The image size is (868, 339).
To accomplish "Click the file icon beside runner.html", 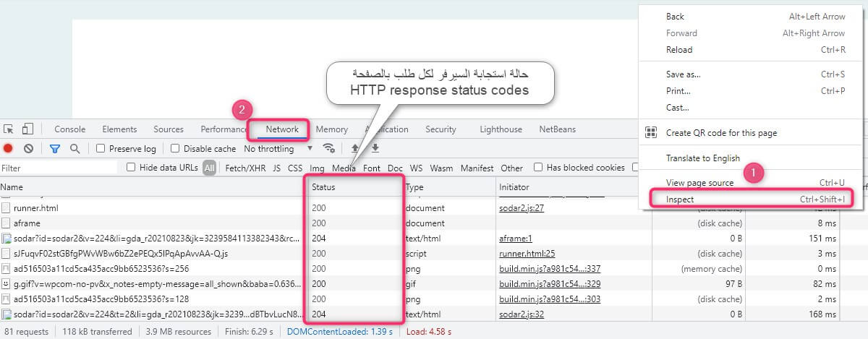I will click(x=7, y=208).
